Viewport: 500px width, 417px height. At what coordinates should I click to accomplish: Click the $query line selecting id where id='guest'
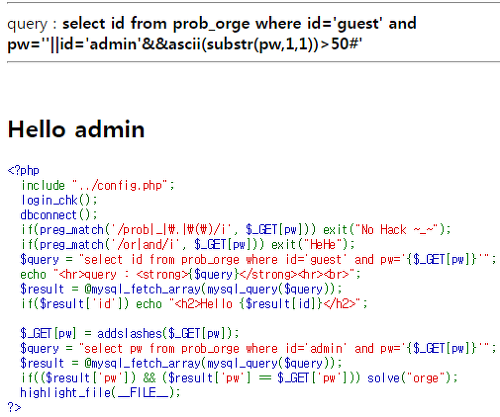click(x=258, y=259)
